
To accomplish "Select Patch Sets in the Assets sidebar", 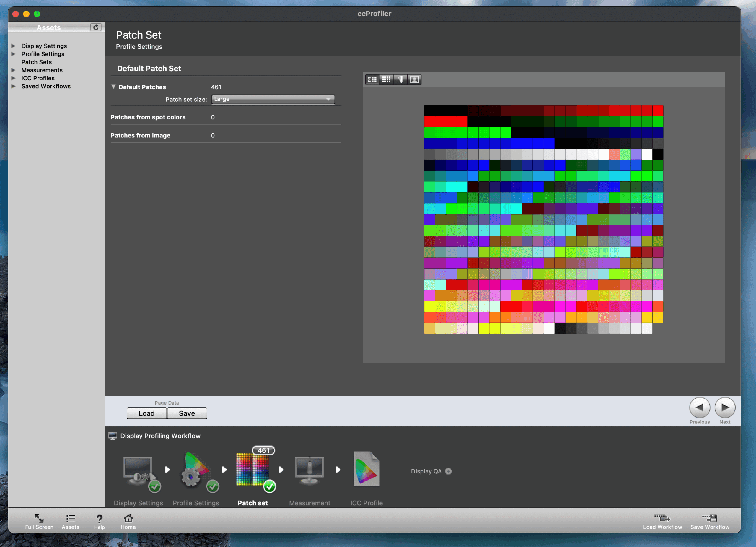I will 36,62.
